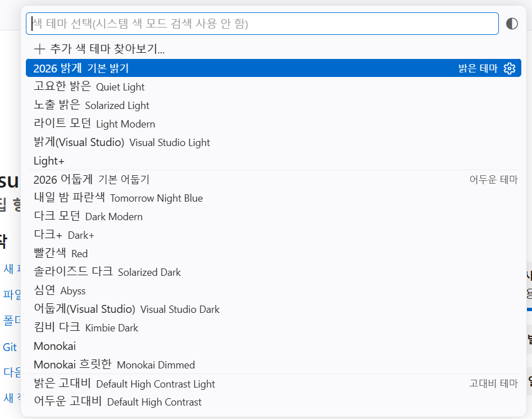Toggle system color mode detection icon
Screen dimensions: 532x419
pos(512,24)
